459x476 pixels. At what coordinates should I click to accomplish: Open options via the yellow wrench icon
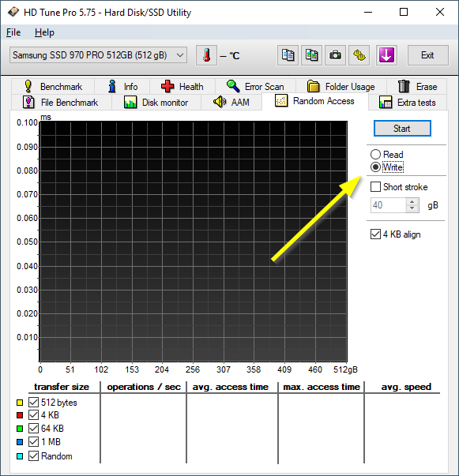(359, 55)
